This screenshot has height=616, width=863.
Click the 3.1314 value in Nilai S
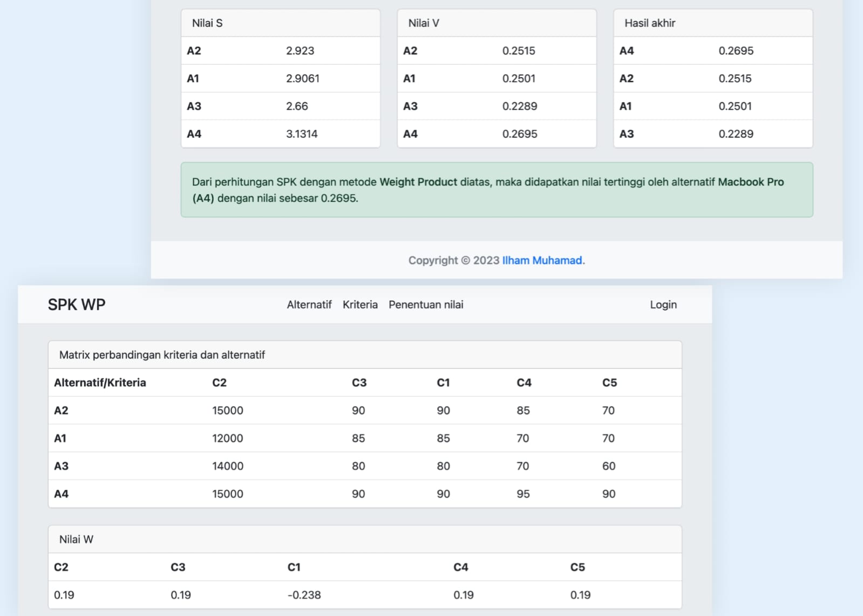302,134
